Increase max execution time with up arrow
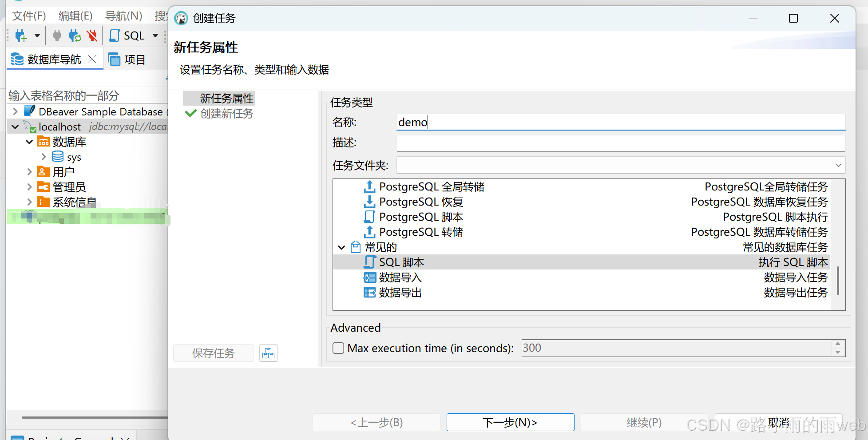This screenshot has height=440, width=868. 838,344
